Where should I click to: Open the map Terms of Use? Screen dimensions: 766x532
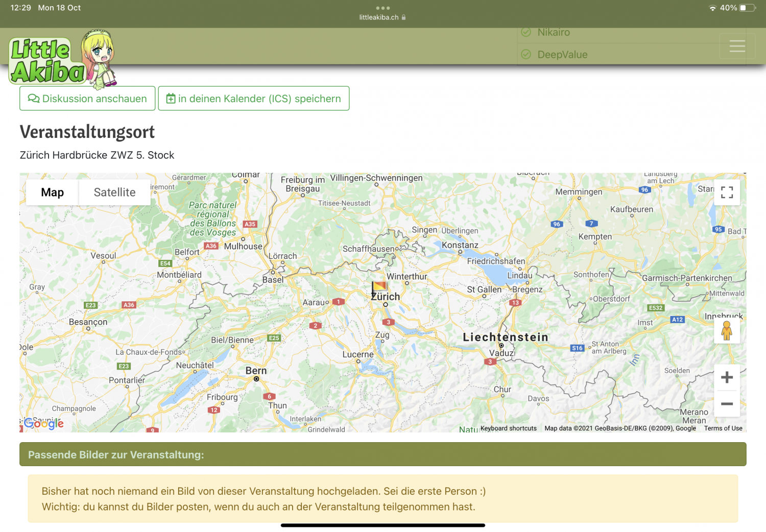pyautogui.click(x=723, y=428)
